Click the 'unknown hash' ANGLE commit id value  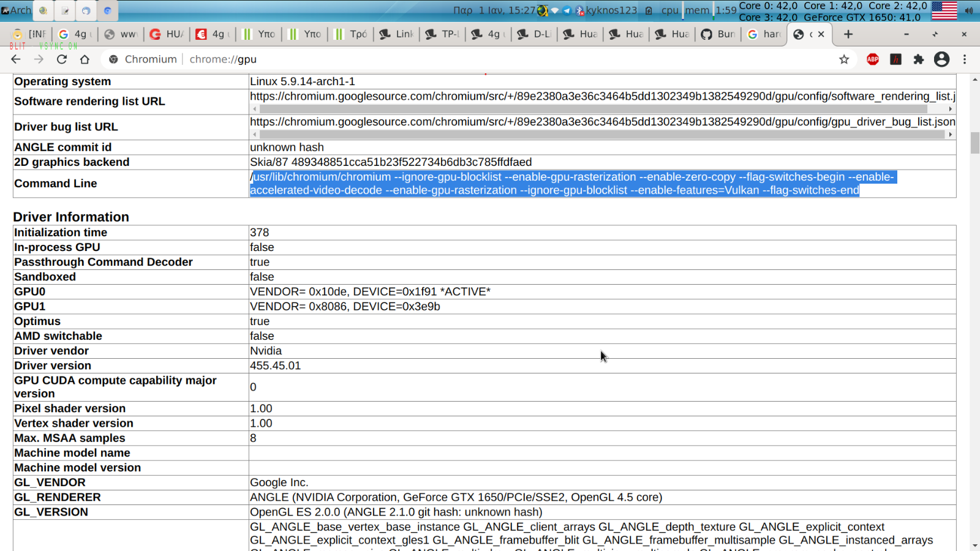tap(287, 148)
